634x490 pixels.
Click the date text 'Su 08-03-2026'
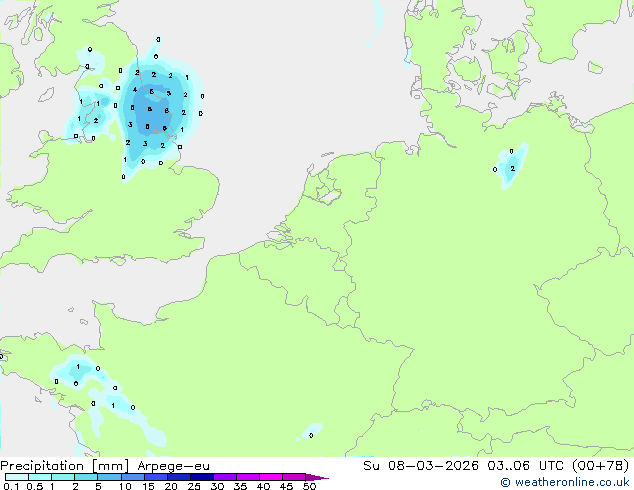421,466
